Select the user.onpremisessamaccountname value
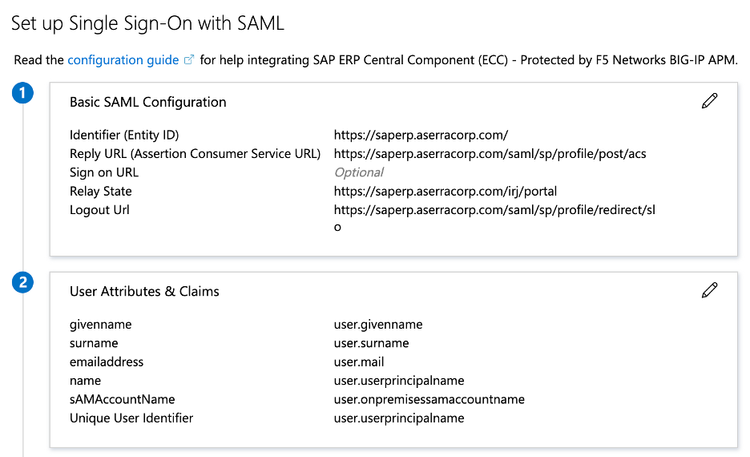The height and width of the screenshot is (457, 750). tap(429, 399)
